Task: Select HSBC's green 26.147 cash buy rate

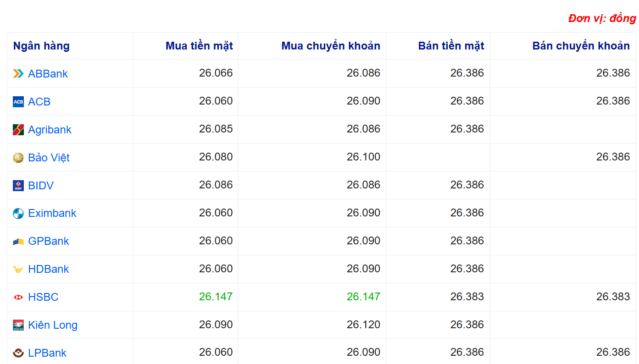Action: 216,297
